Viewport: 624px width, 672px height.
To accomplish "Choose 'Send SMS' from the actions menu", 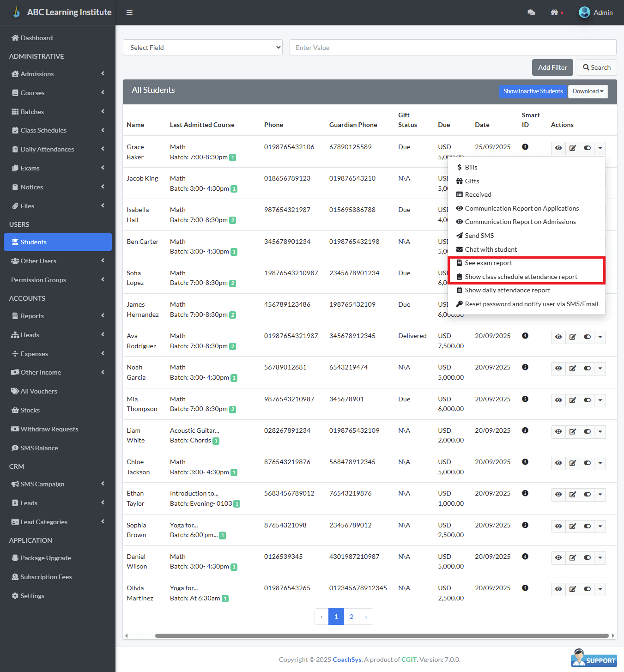I will [x=479, y=236].
